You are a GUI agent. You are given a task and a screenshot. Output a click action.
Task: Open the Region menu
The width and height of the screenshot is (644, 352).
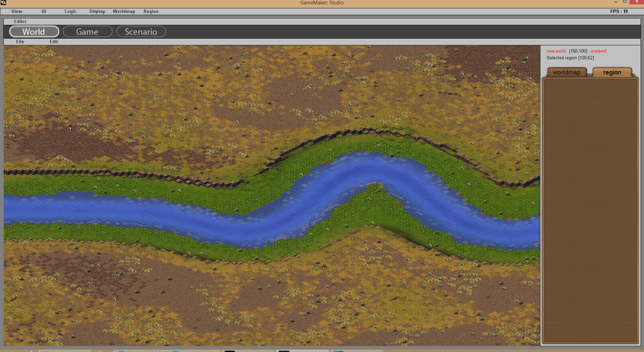151,11
